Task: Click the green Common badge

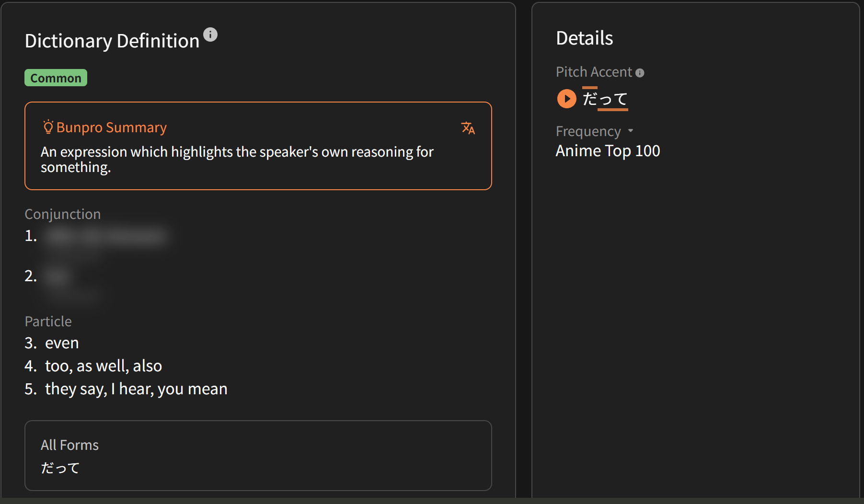Action: pos(56,78)
